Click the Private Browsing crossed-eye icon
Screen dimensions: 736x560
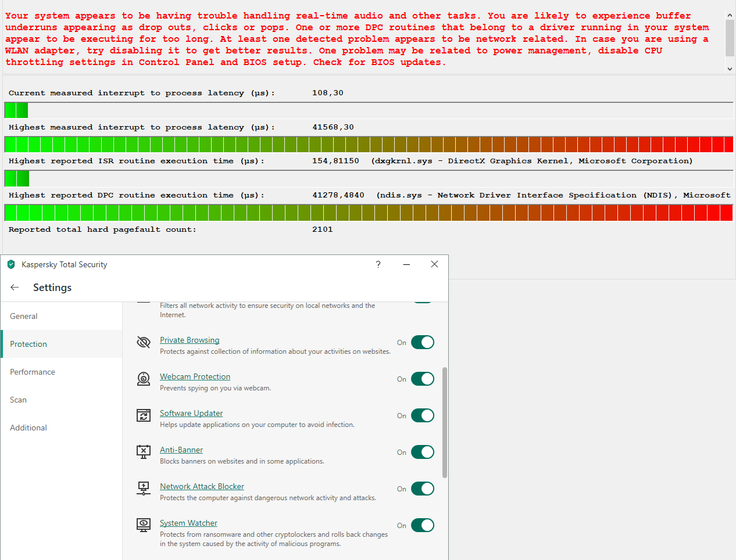(144, 342)
